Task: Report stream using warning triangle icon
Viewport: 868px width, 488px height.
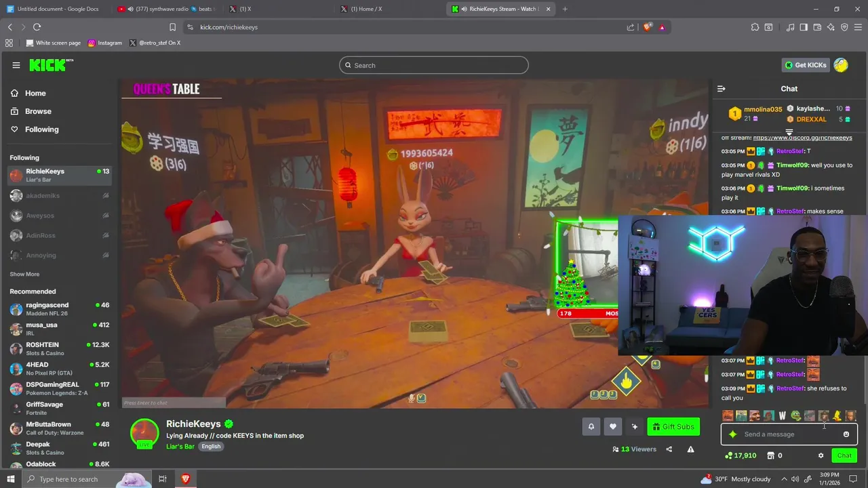Action: (x=690, y=449)
